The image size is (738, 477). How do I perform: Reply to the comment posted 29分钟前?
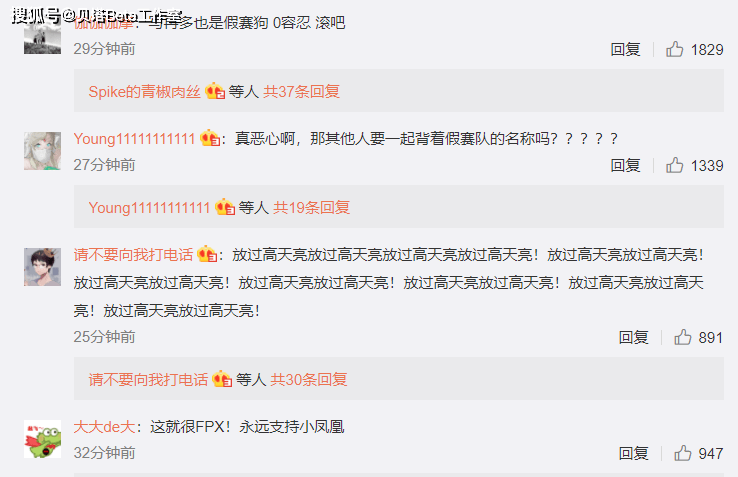(x=625, y=49)
